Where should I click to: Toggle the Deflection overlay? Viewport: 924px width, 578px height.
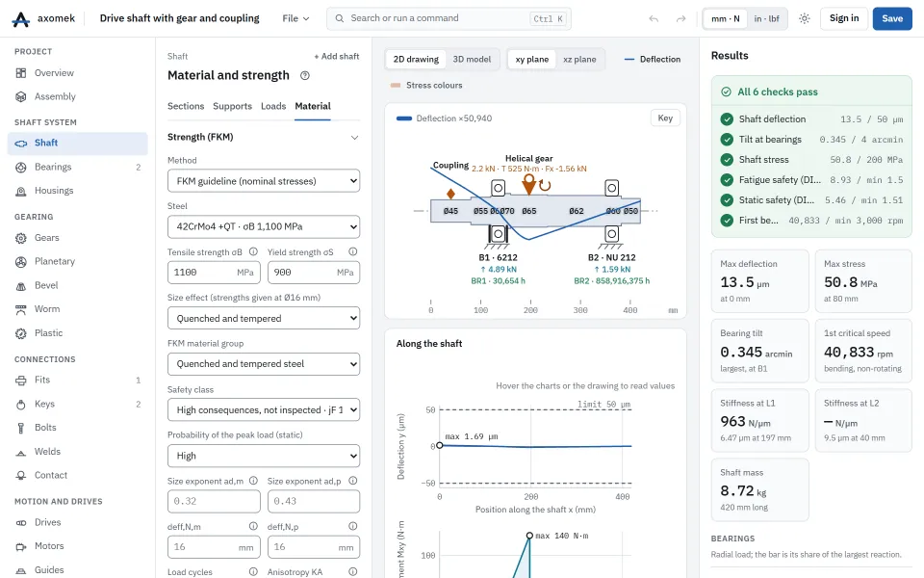click(653, 59)
